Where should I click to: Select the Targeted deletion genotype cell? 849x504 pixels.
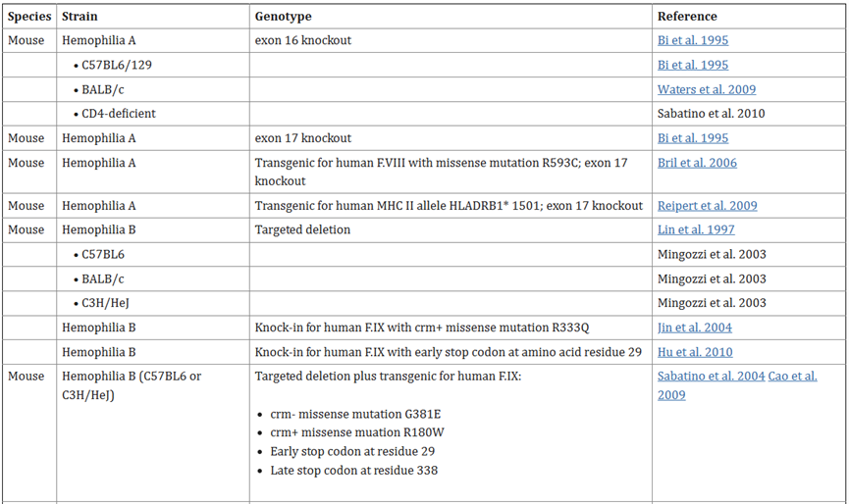tap(451, 229)
